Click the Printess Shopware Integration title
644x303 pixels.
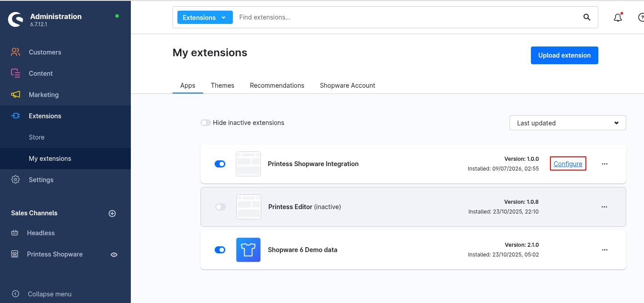(313, 164)
